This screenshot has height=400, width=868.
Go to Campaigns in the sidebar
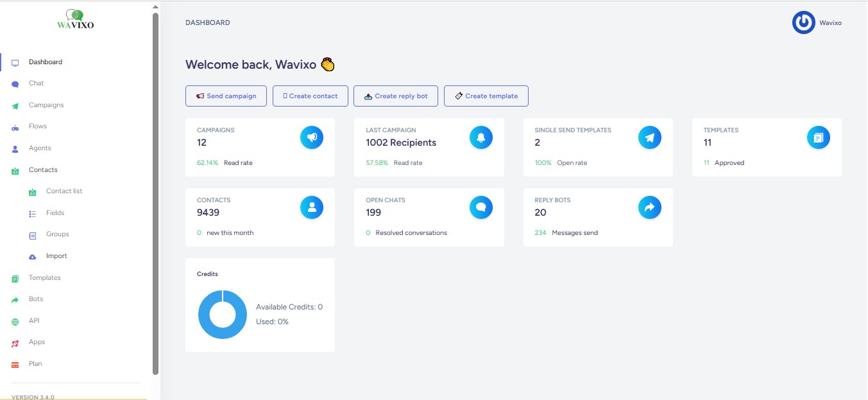point(46,105)
